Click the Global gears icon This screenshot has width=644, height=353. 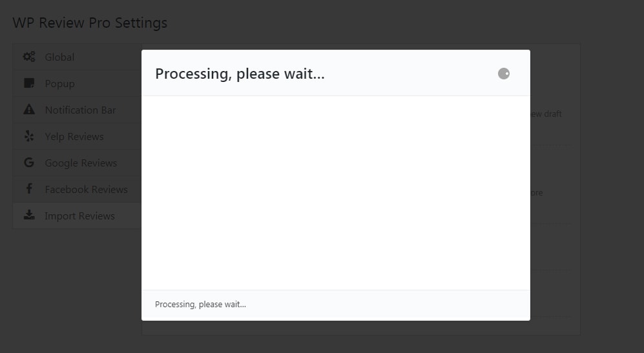point(29,57)
